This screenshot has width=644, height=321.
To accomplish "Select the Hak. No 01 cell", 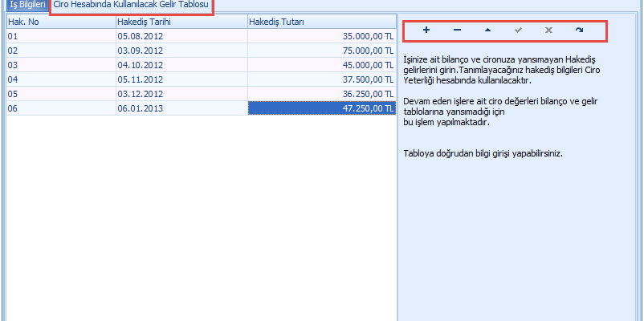I will pos(60,36).
